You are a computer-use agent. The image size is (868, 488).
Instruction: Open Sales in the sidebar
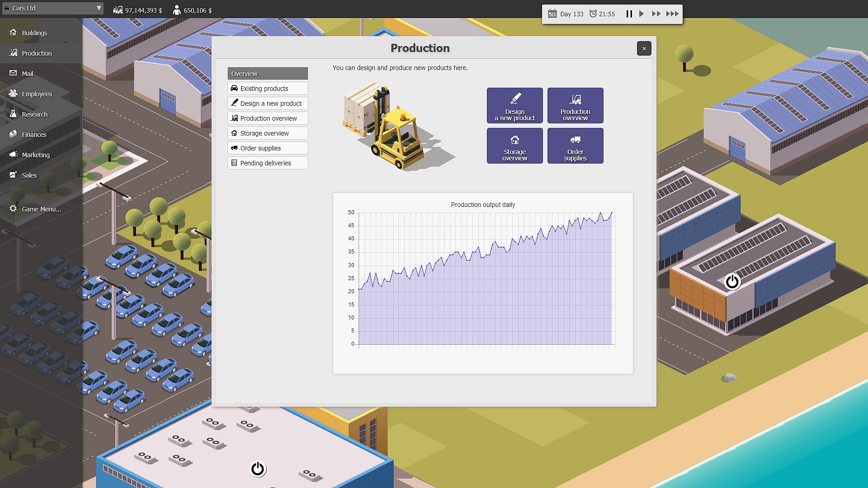click(29, 175)
